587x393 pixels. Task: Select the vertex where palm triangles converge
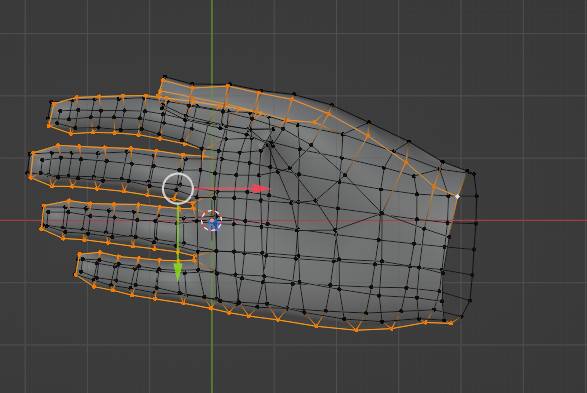pos(270,143)
